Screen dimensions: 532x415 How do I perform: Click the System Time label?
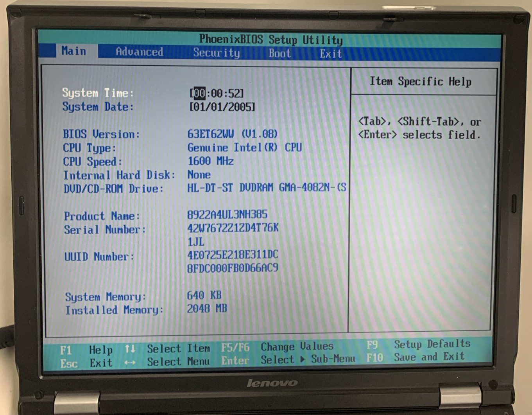click(98, 93)
